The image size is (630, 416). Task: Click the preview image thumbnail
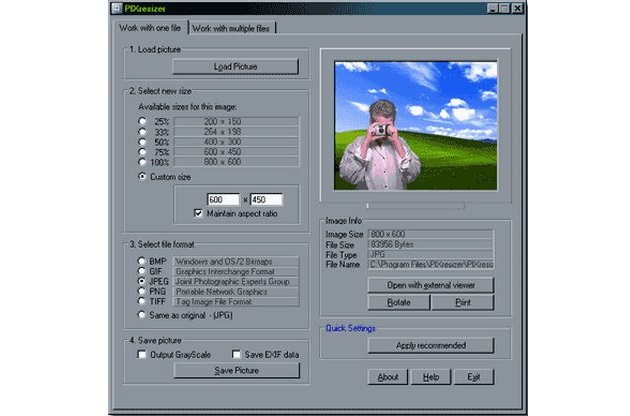(x=416, y=126)
